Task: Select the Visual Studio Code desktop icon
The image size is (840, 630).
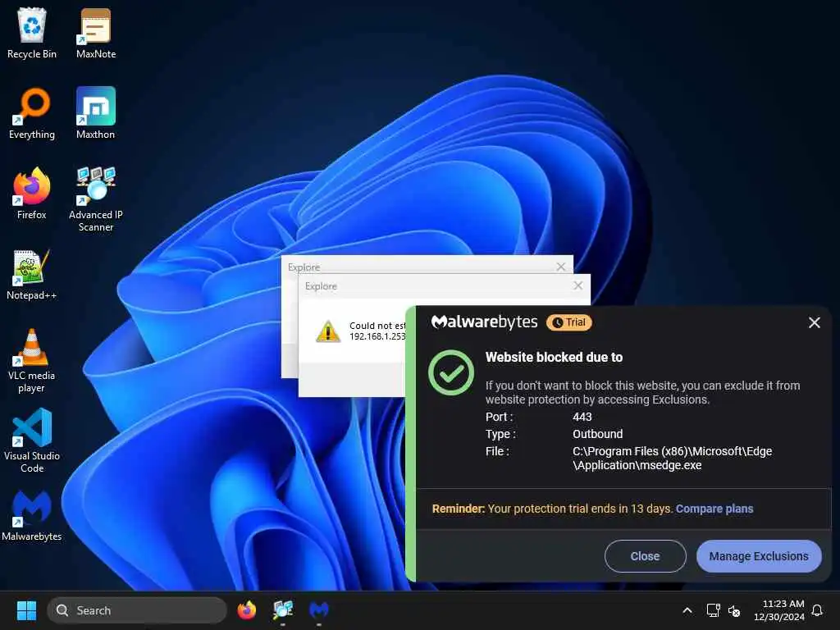Action: [x=32, y=441]
